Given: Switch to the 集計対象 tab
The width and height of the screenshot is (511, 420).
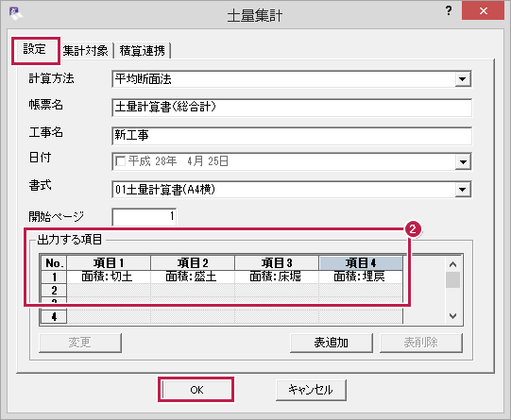Looking at the screenshot, I should (x=86, y=51).
